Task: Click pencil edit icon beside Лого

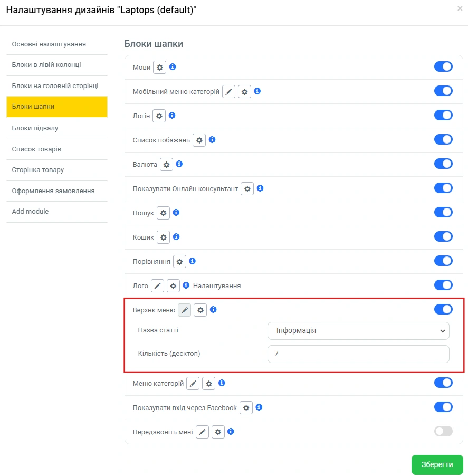Action: [x=157, y=285]
